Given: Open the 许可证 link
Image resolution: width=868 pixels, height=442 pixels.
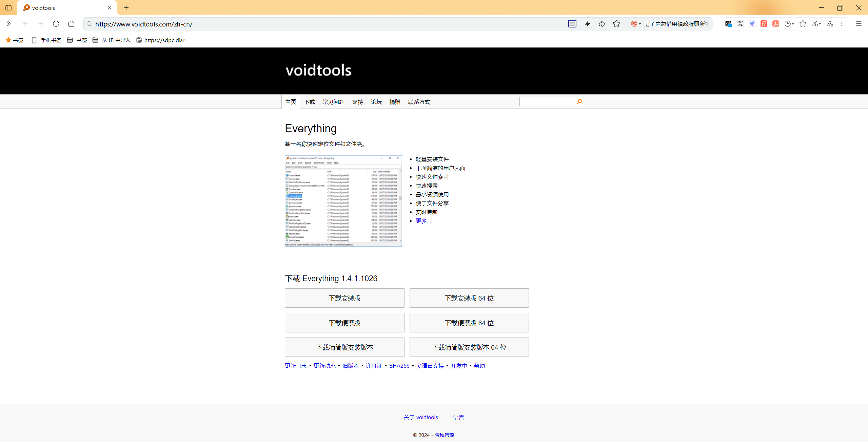Looking at the screenshot, I should [374, 366].
